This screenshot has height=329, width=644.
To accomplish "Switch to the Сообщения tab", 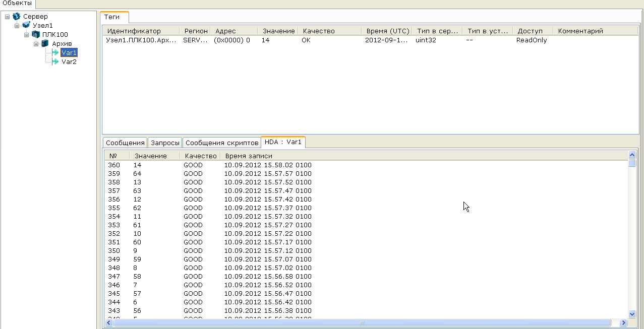I will pyautogui.click(x=125, y=143).
